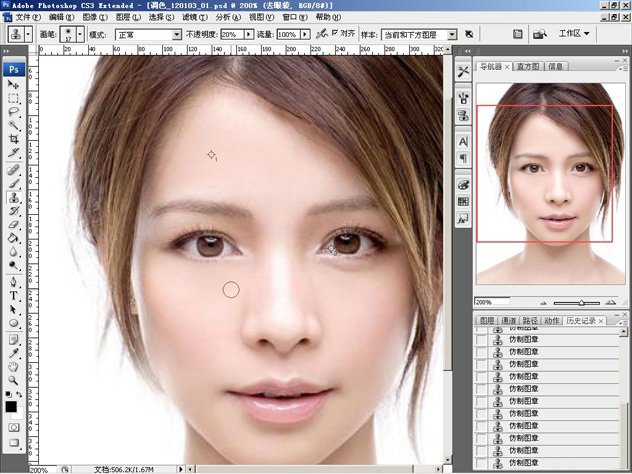Select the Move tool in the toolbox
The width and height of the screenshot is (632, 474).
coord(14,85)
